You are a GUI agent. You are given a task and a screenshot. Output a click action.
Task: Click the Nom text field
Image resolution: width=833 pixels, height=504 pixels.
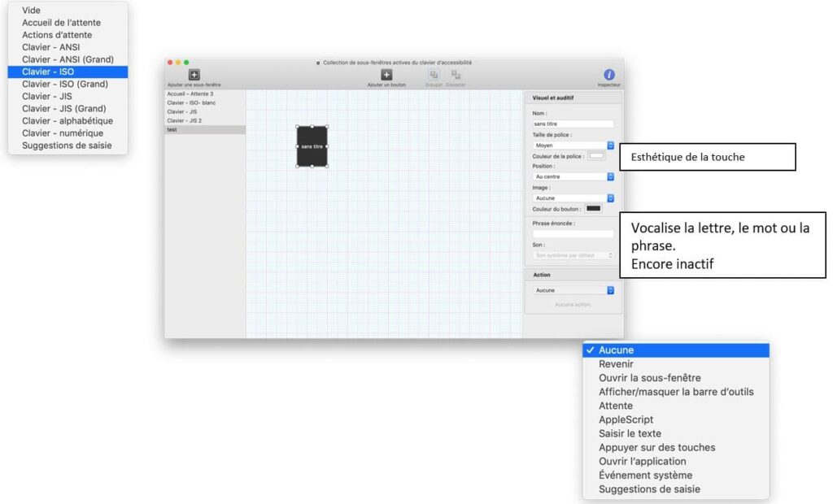(573, 124)
